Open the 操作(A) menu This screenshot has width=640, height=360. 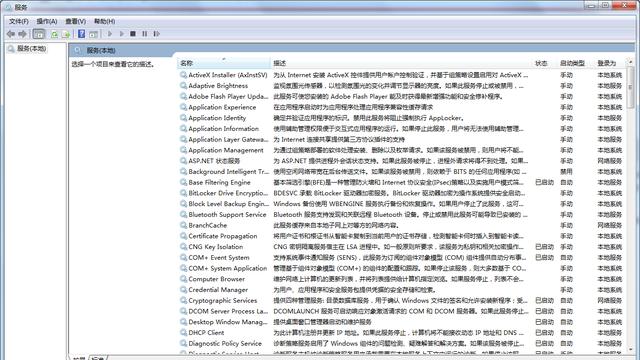(47, 21)
